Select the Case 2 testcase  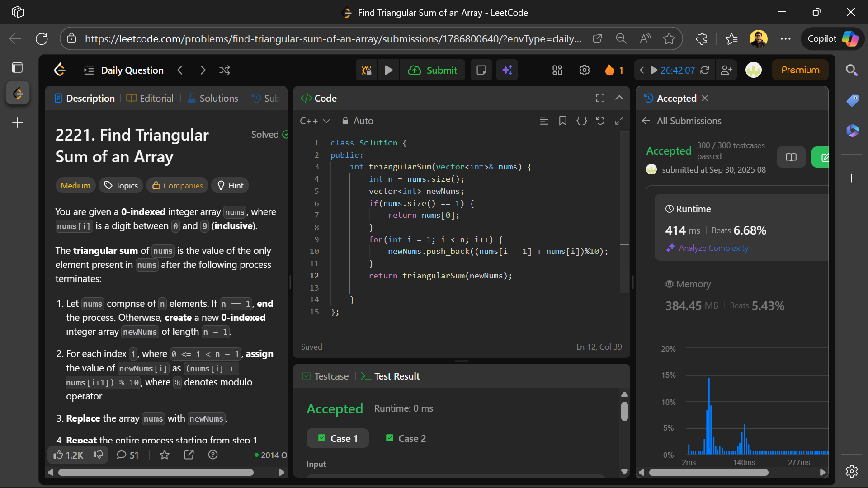(x=406, y=438)
